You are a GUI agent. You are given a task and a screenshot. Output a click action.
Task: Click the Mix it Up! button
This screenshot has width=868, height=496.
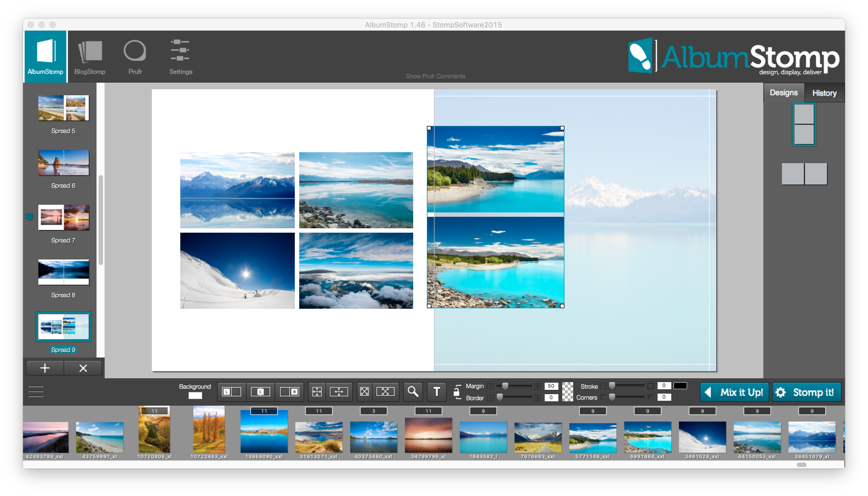click(x=734, y=392)
